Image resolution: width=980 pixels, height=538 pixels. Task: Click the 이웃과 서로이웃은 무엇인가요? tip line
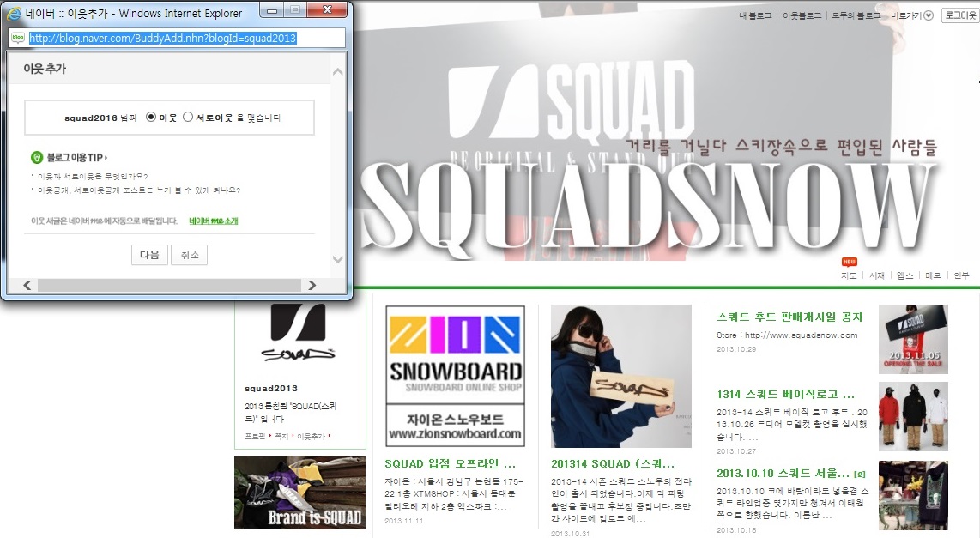point(93,176)
